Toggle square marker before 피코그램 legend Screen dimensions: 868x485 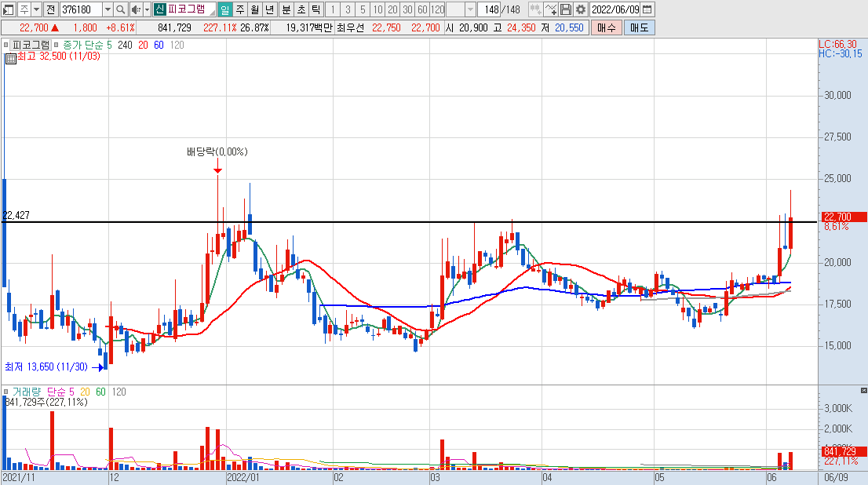click(5, 45)
